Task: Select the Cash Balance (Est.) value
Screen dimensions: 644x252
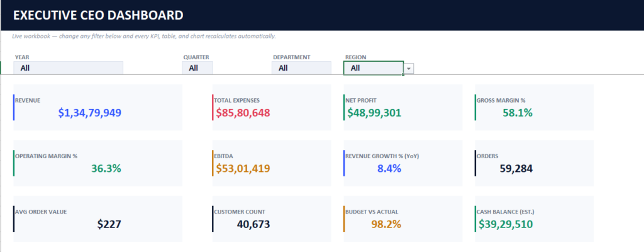Action: 506,224
